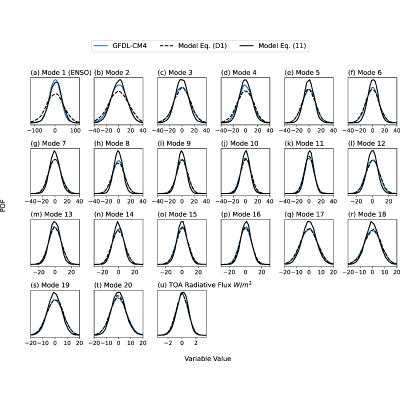Screen dimensions: 400x400
Task: Select the (e) Mode 5 subplot title
Action: [x=302, y=73]
